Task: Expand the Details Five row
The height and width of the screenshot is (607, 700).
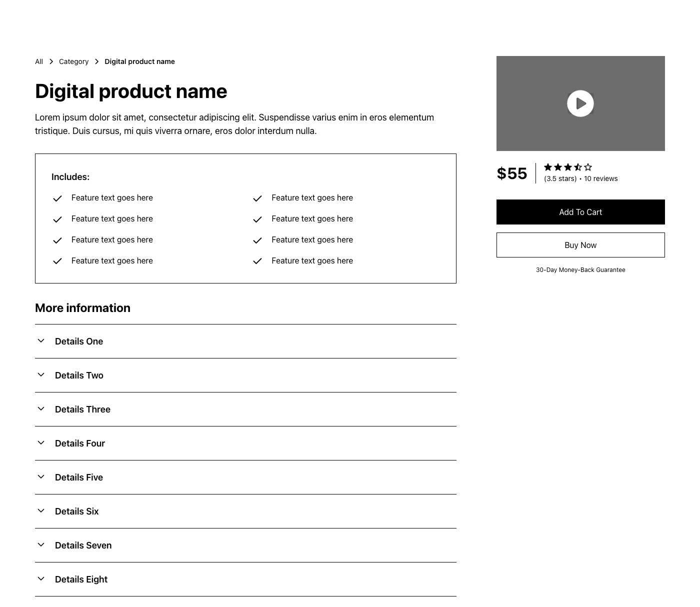Action: click(x=245, y=477)
